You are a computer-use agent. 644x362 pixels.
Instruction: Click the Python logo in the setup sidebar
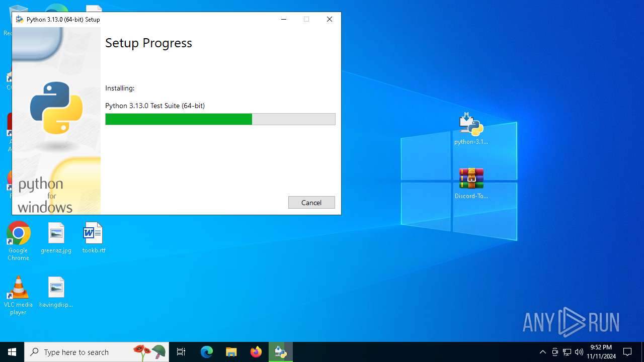pyautogui.click(x=56, y=108)
